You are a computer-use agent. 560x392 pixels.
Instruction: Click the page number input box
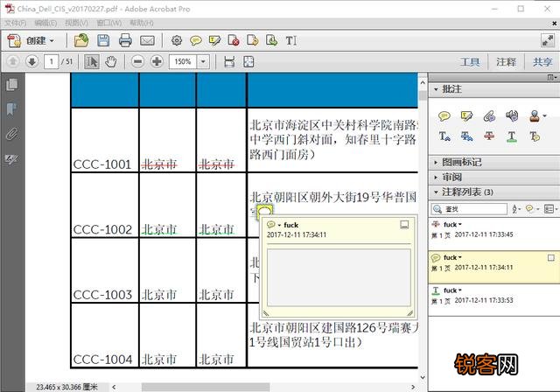coord(53,61)
